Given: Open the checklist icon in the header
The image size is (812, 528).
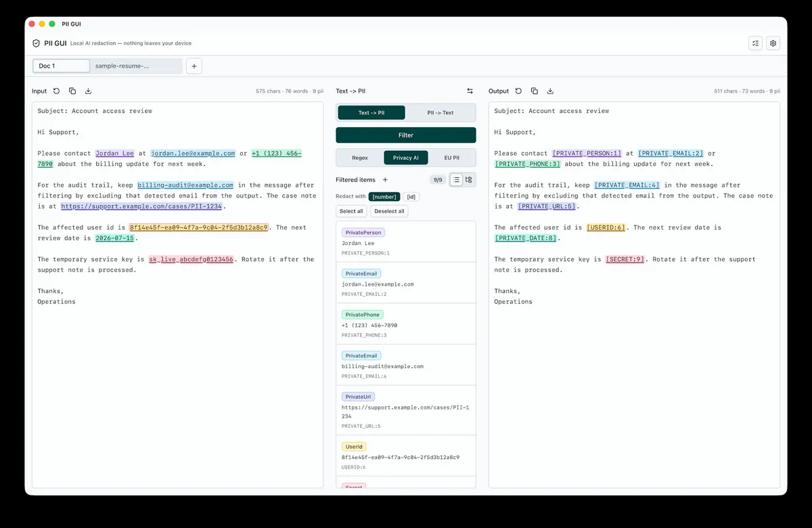Looking at the screenshot, I should [756, 43].
